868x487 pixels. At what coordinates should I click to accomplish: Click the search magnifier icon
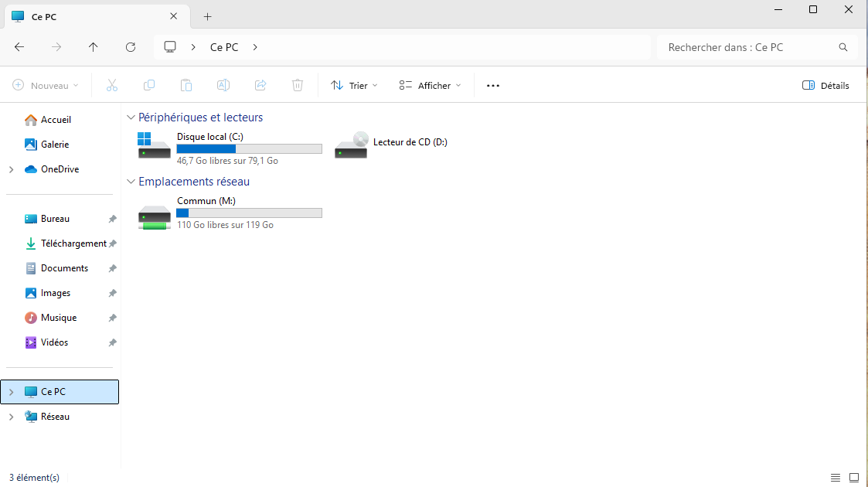coord(843,47)
